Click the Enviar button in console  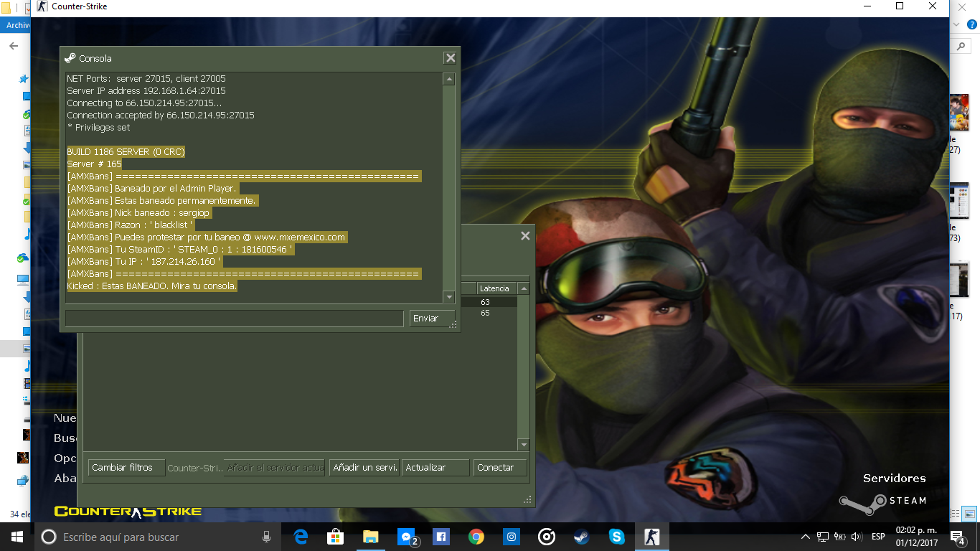tap(433, 318)
